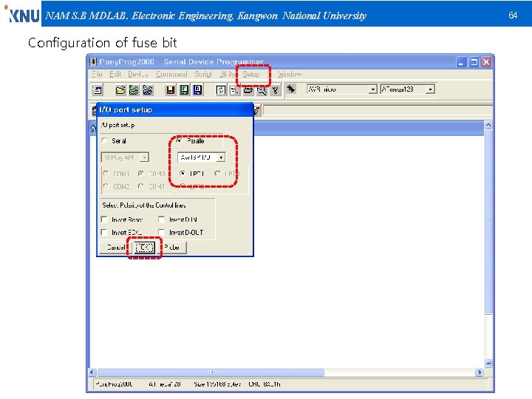Open the Command menu
The image size is (532, 399).
pyautogui.click(x=171, y=74)
